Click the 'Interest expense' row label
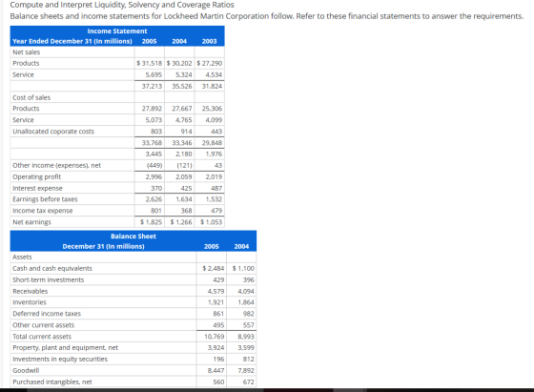The width and height of the screenshot is (534, 392). (x=37, y=188)
